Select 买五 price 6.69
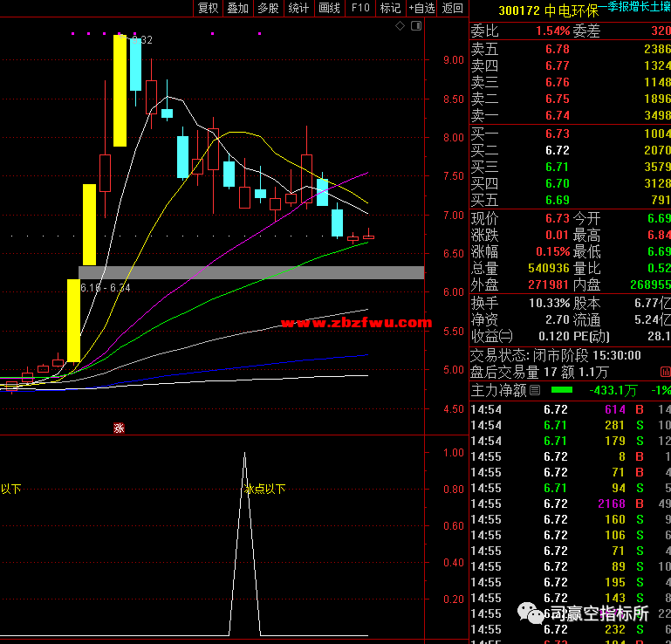The height and width of the screenshot is (644, 671). (x=558, y=200)
